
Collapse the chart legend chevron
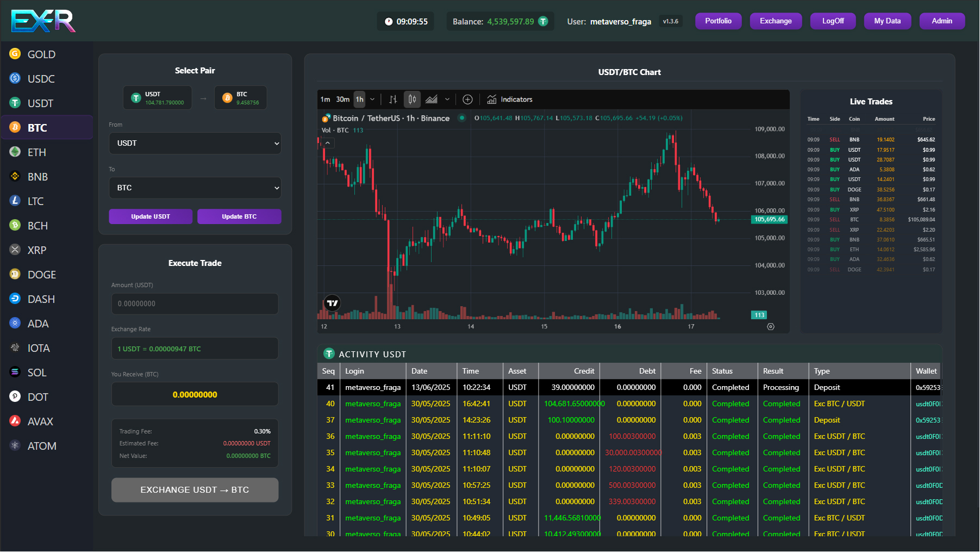pyautogui.click(x=327, y=143)
